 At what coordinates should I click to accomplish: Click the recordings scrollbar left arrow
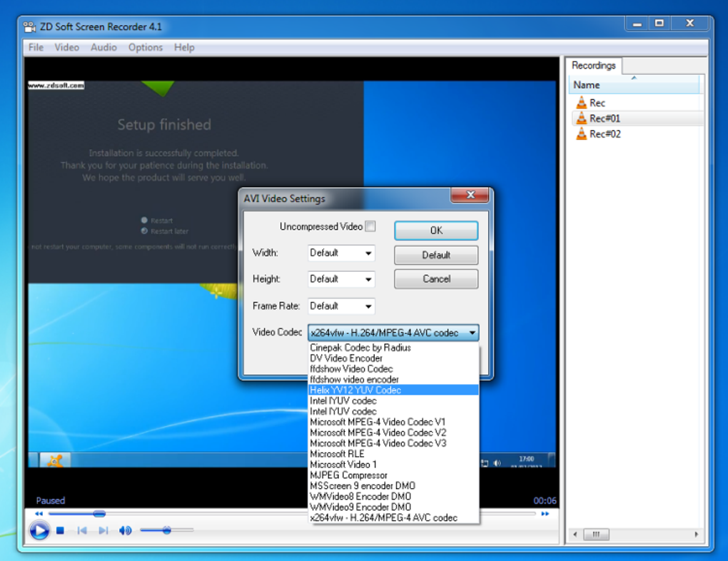pyautogui.click(x=575, y=534)
